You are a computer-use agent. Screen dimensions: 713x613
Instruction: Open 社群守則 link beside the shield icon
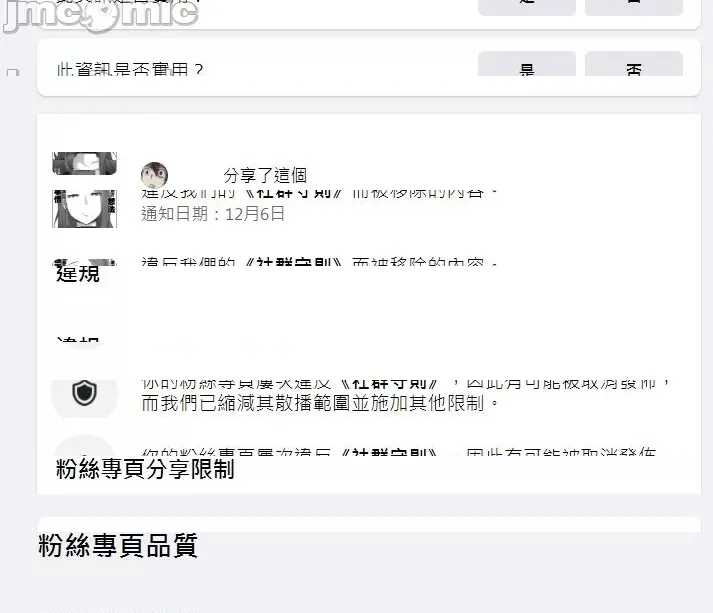pos(389,385)
